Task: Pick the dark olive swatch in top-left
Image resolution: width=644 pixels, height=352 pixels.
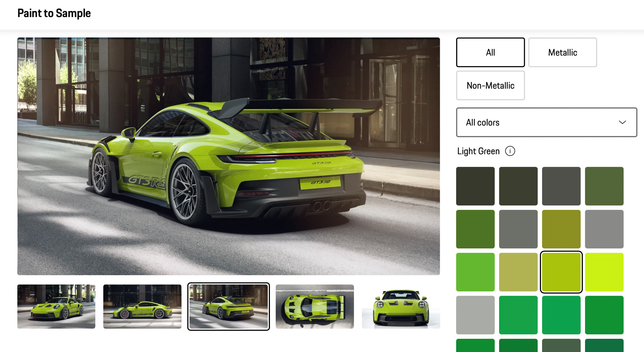Action: click(x=475, y=186)
